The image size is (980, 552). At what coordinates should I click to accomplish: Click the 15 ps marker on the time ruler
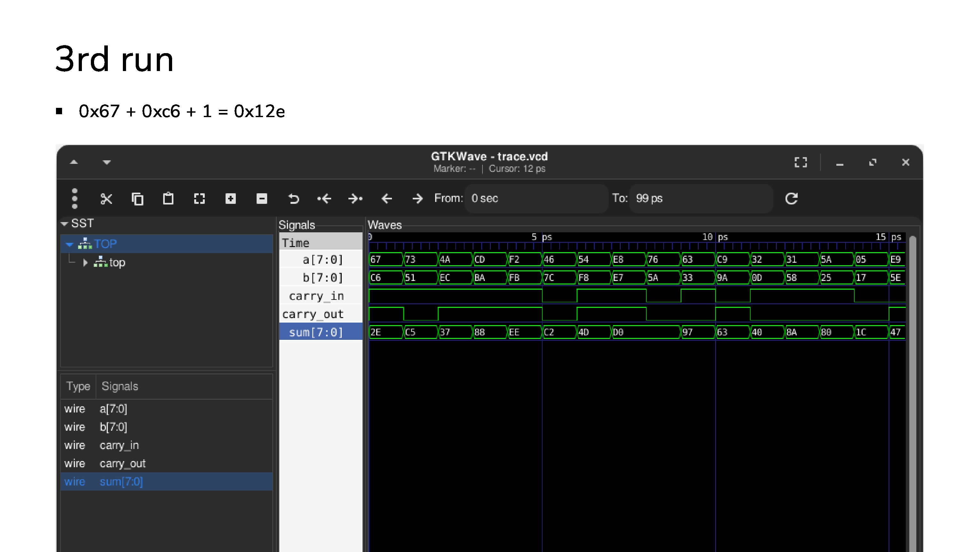point(888,237)
